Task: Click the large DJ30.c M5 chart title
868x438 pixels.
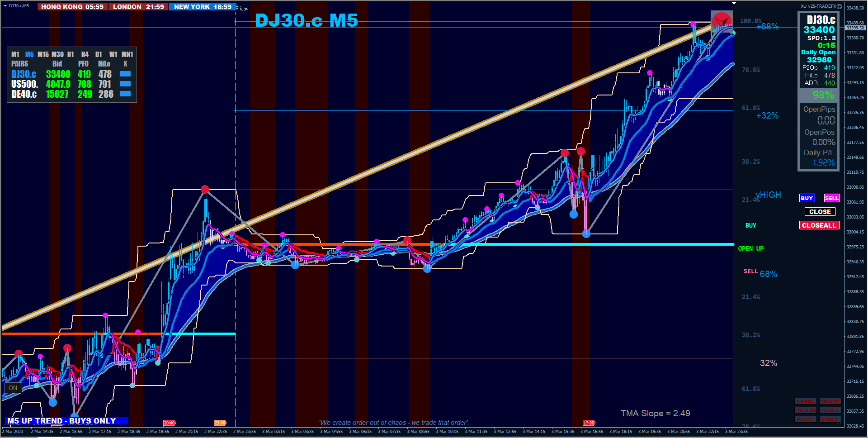Action: tap(307, 20)
